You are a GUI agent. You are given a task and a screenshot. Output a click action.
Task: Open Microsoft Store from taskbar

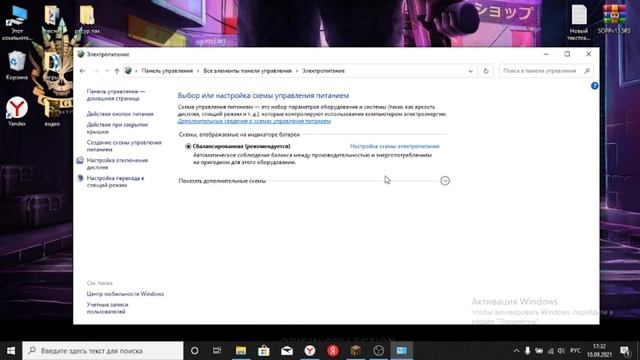point(264,351)
